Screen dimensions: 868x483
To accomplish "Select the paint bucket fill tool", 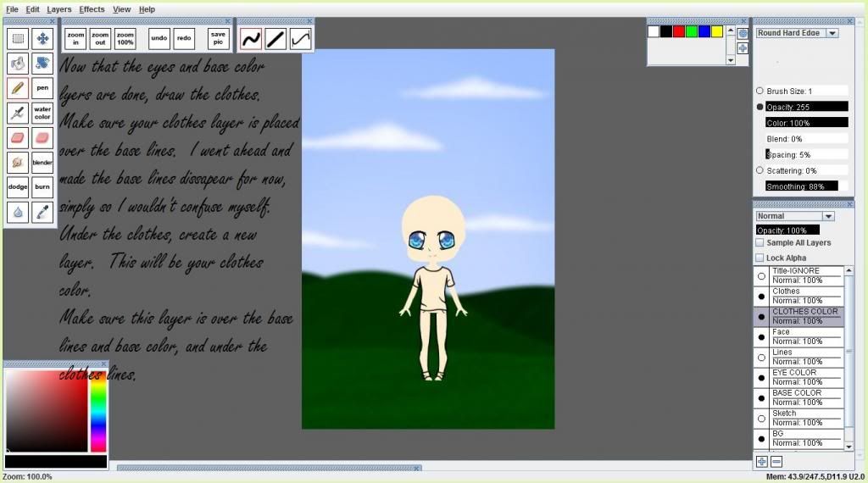I will coord(42,63).
